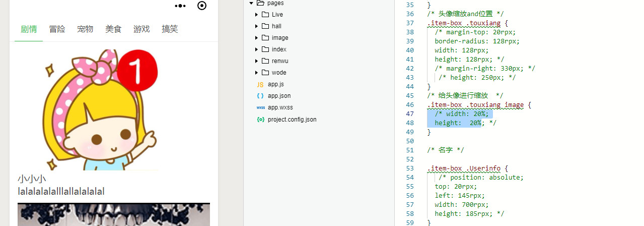The image size is (644, 226).
Task: Open app.wxss file in the tree
Action: [280, 107]
